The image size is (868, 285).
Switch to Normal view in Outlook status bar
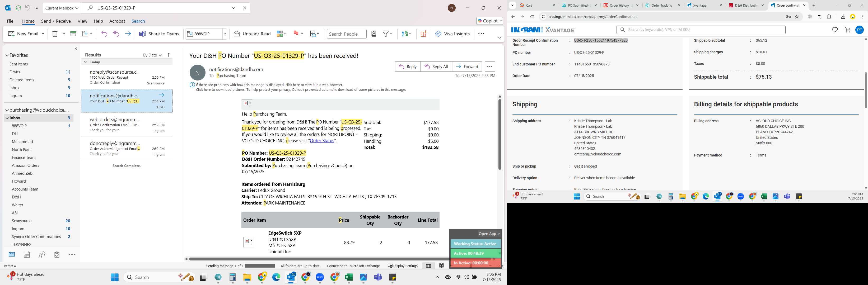point(428,265)
